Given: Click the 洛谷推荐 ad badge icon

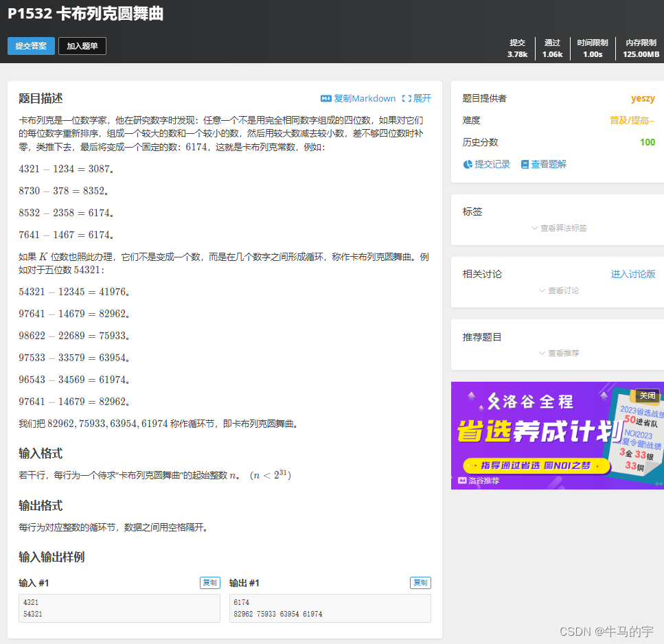Looking at the screenshot, I should click(x=461, y=481).
